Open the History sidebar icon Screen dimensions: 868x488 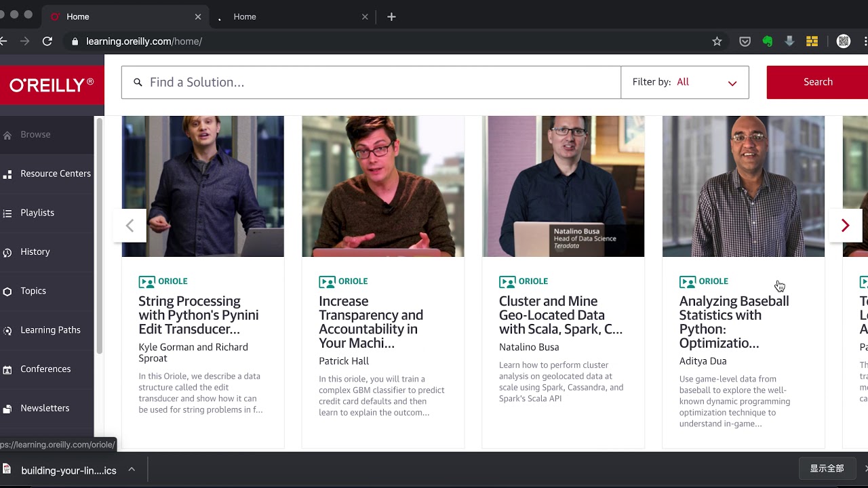pyautogui.click(x=7, y=253)
